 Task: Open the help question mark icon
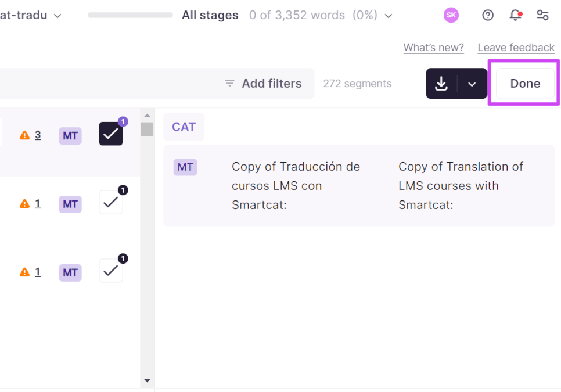(x=488, y=15)
